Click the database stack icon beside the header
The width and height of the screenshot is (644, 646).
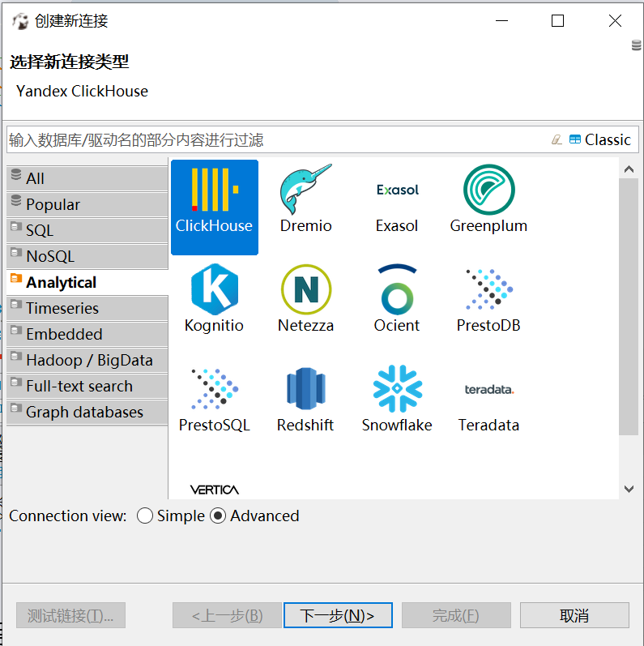pyautogui.click(x=636, y=45)
